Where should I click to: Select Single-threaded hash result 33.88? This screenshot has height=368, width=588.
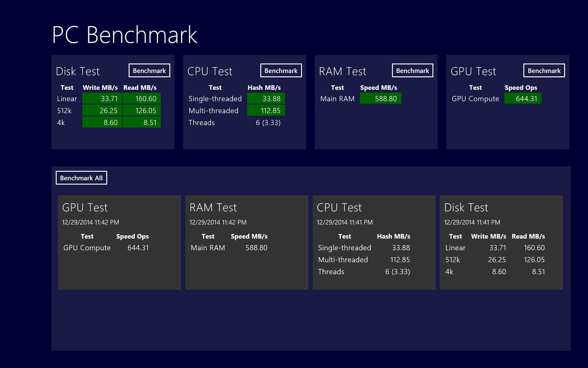[x=266, y=98]
